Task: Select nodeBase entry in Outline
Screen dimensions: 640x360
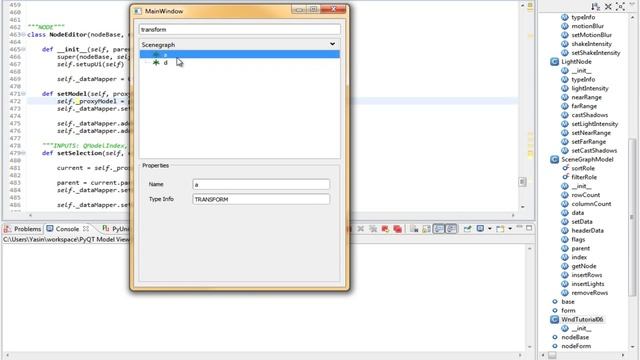Action: (x=575, y=338)
